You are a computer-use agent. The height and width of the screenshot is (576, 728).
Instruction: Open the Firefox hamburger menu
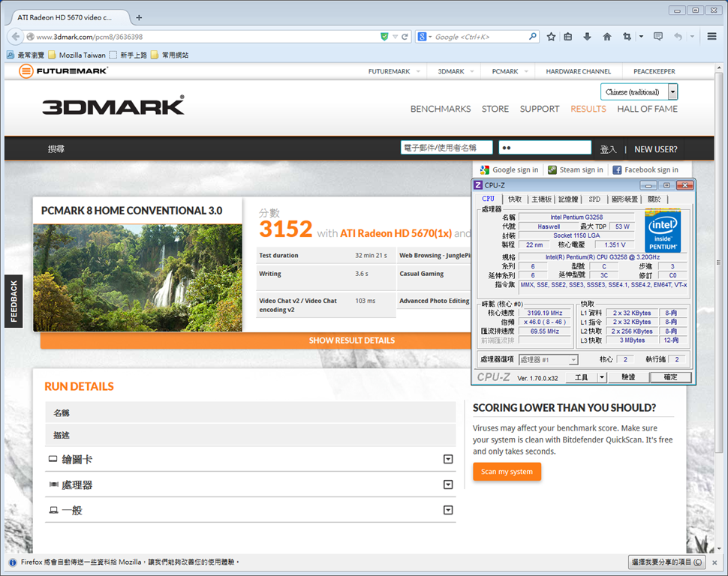711,36
